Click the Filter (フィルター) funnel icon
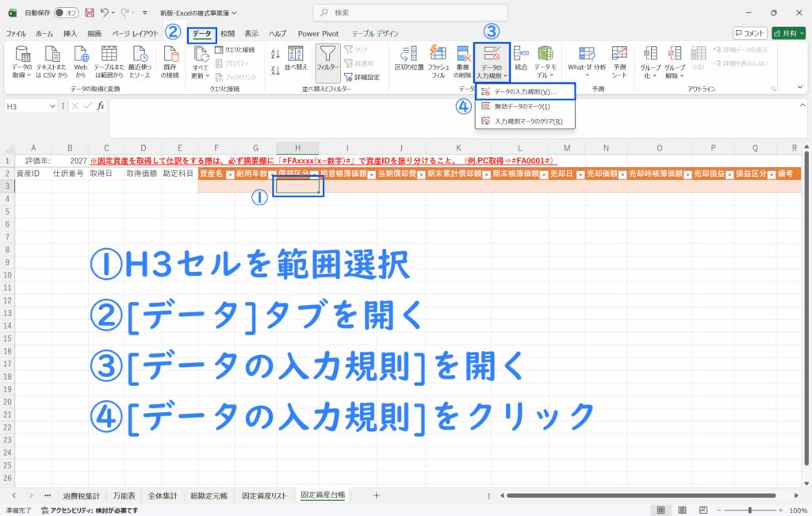 pyautogui.click(x=327, y=59)
